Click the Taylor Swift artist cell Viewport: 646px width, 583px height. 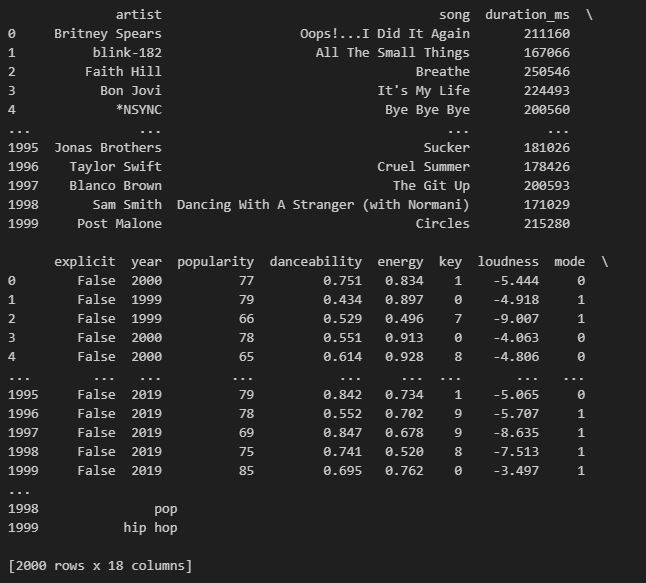[115, 167]
